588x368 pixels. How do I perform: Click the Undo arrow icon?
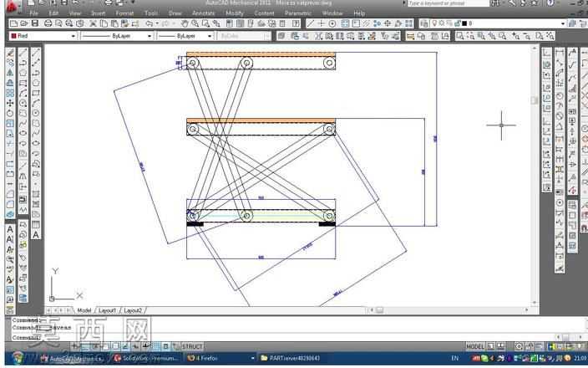(x=150, y=23)
